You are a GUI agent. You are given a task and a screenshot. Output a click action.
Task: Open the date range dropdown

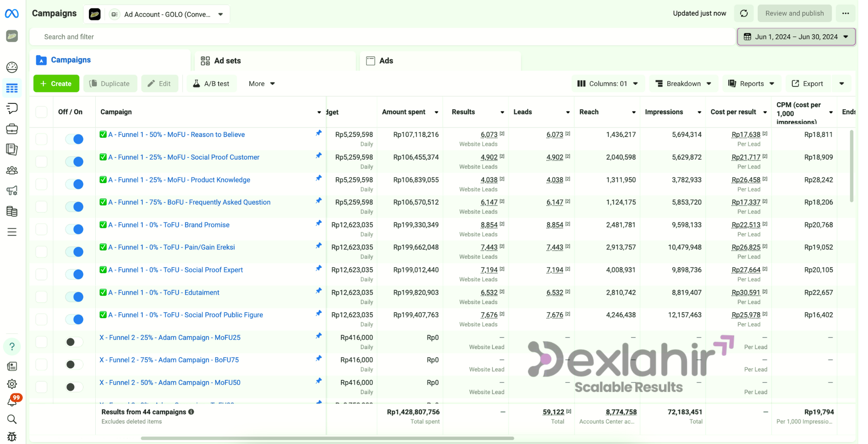coord(796,37)
